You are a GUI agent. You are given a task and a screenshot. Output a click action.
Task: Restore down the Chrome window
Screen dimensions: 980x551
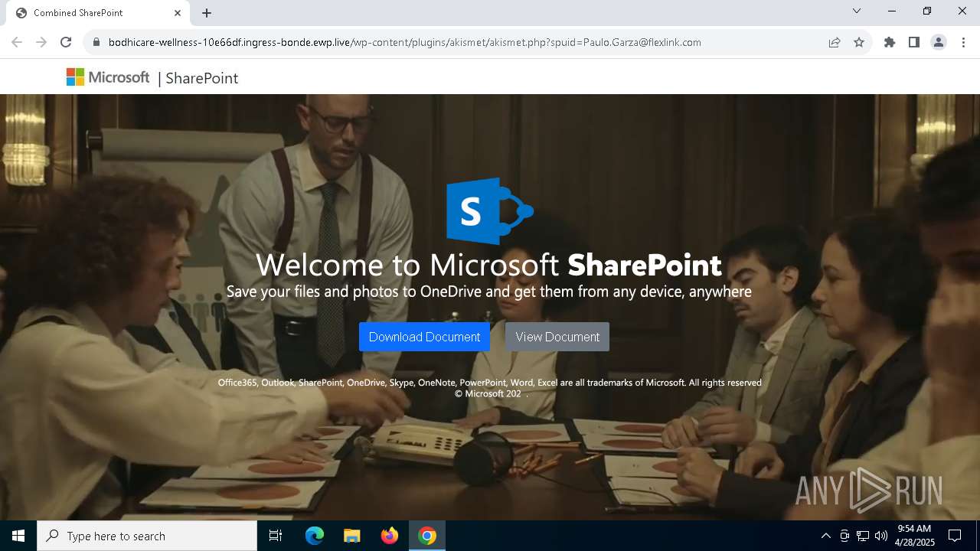(927, 11)
